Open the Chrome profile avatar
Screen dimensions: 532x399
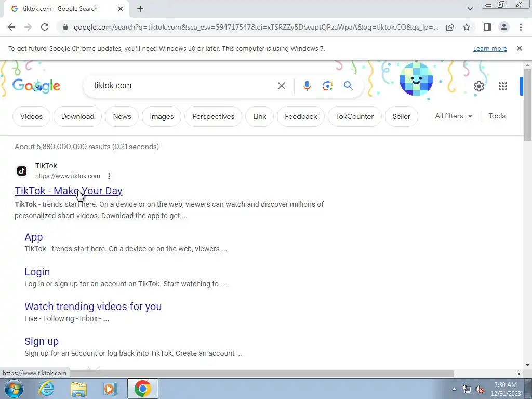504,27
